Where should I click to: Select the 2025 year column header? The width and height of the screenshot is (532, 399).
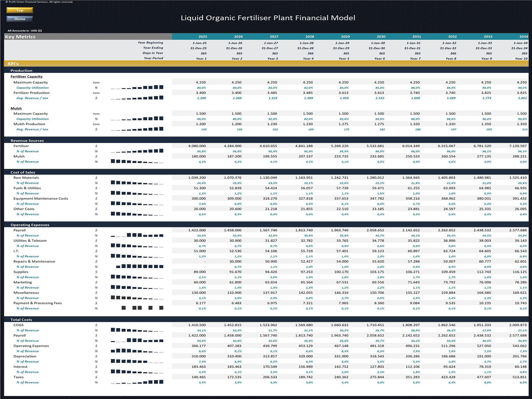tap(202, 37)
